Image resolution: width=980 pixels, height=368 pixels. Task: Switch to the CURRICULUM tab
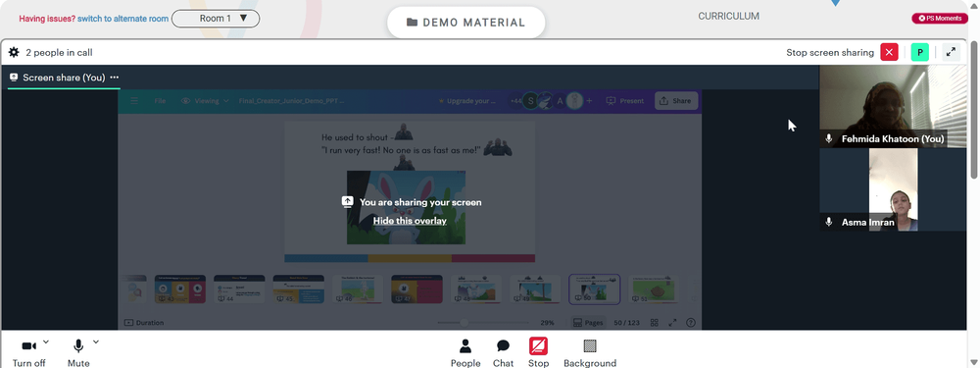pos(728,17)
